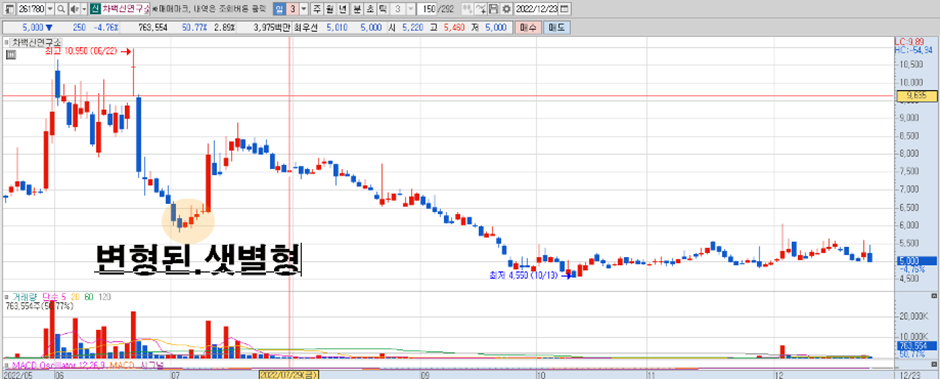The height and width of the screenshot is (379, 940).
Task: Click the 최저 4,550 low price label
Action: tap(523, 276)
